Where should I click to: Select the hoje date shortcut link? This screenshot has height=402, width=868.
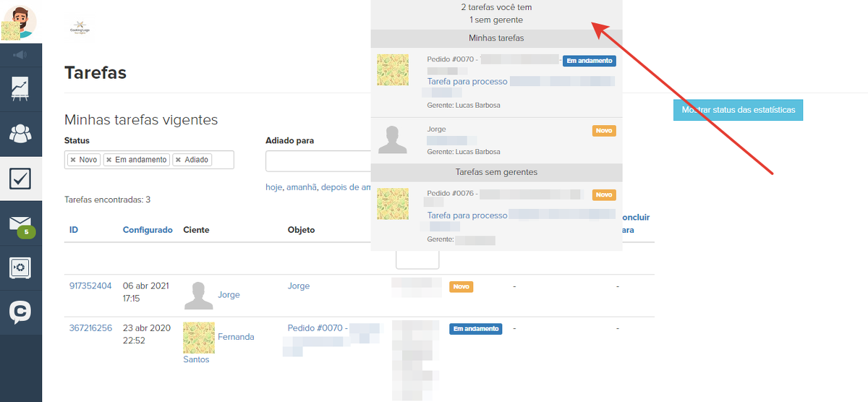coord(274,187)
